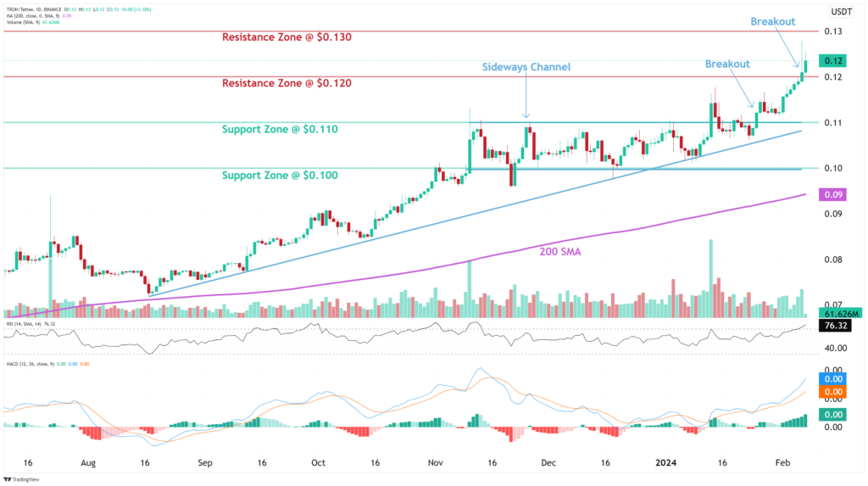Click the 76.32 RSI value tag

click(834, 324)
